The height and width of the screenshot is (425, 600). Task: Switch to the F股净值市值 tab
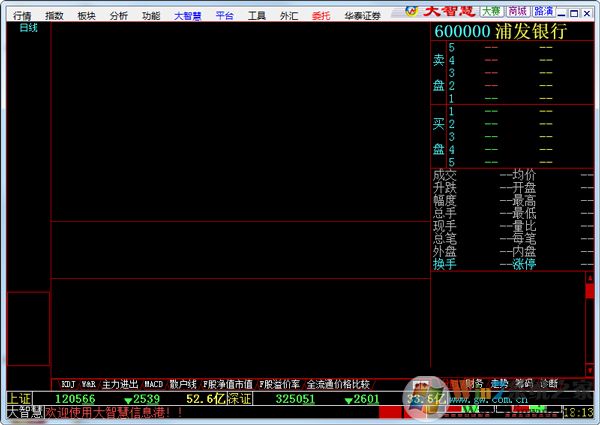coord(228,384)
